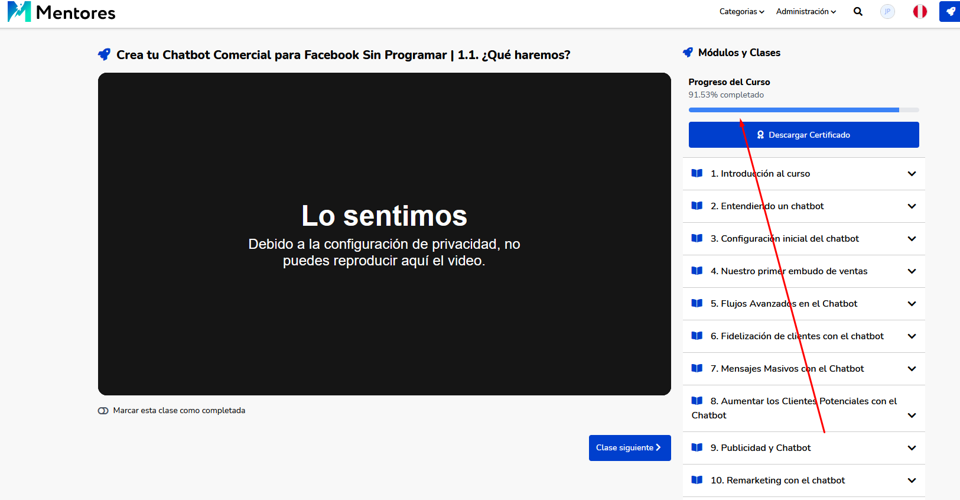Screen dimensions: 960x500
Task: Select 10. Remarketing con el chatbot title
Action: (x=778, y=480)
